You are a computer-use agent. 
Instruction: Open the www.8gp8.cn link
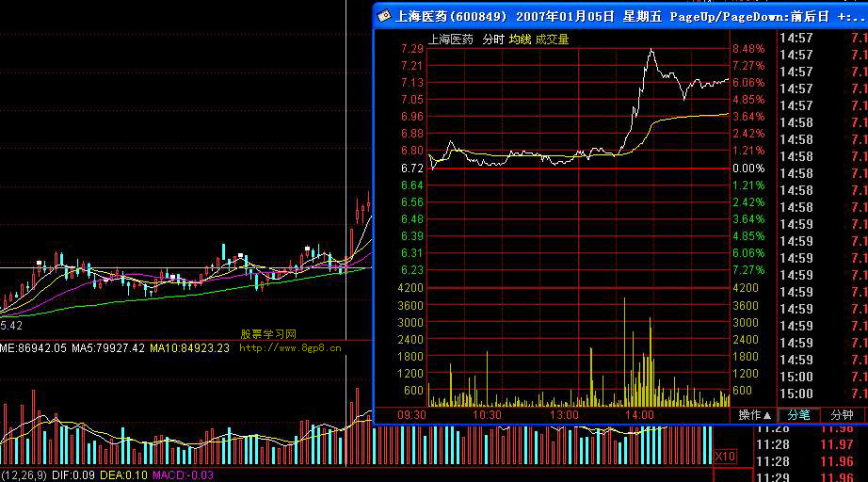coord(290,347)
